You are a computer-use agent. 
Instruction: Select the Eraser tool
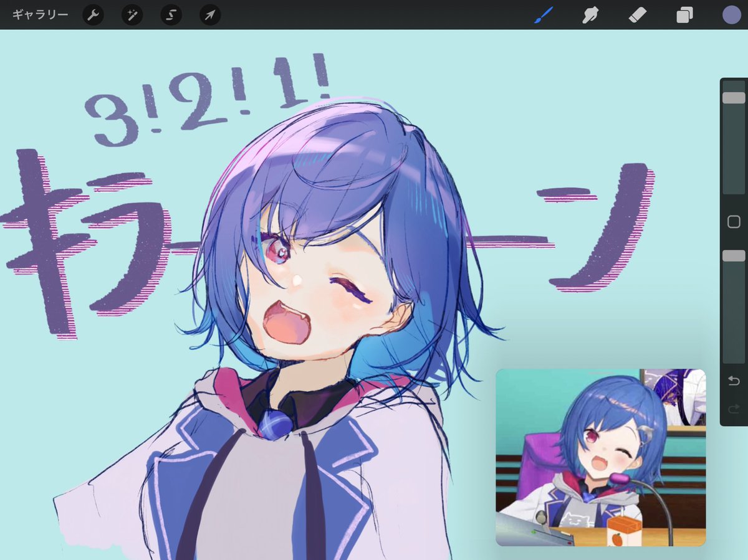coord(638,15)
